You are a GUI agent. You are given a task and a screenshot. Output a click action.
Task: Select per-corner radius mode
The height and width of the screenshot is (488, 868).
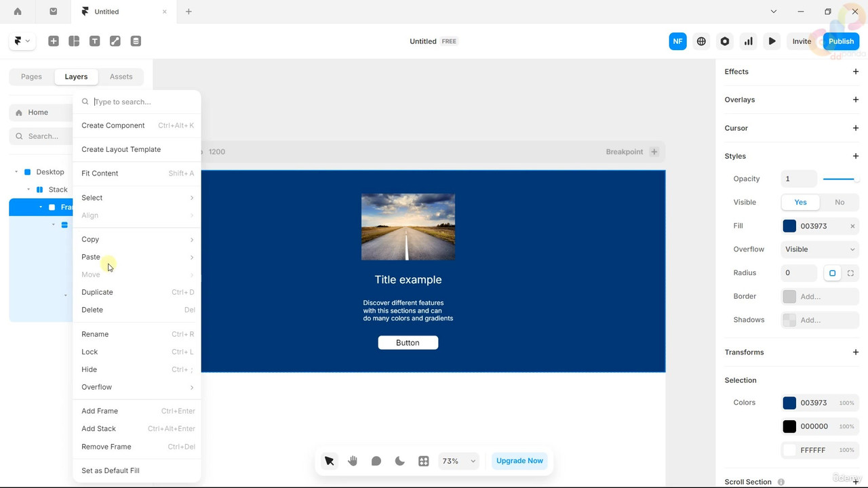(850, 273)
